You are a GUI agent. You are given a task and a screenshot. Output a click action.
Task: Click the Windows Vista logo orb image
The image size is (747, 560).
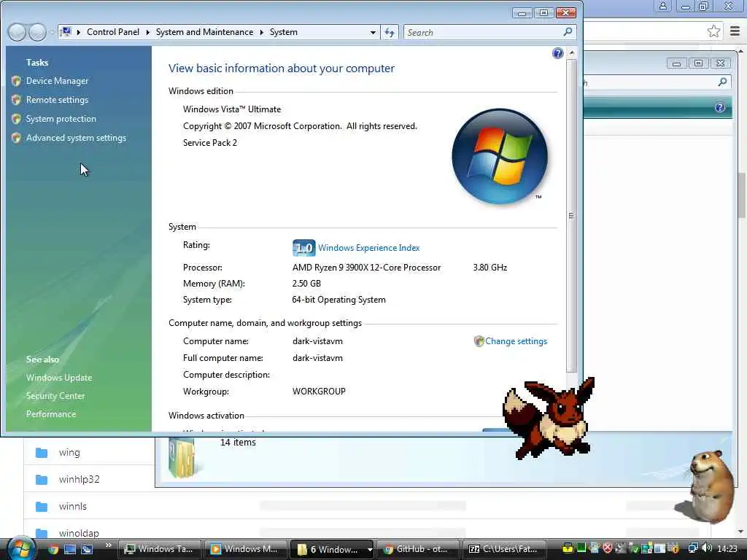coord(500,156)
